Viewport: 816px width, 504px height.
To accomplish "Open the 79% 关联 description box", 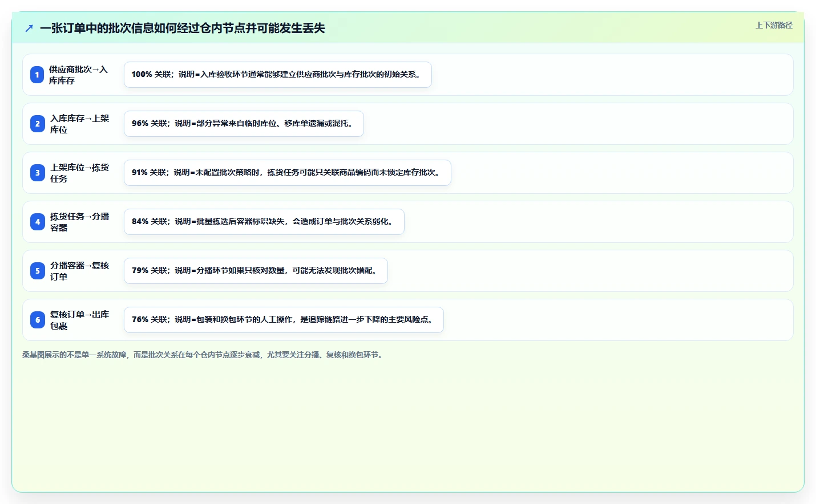I will [x=256, y=271].
